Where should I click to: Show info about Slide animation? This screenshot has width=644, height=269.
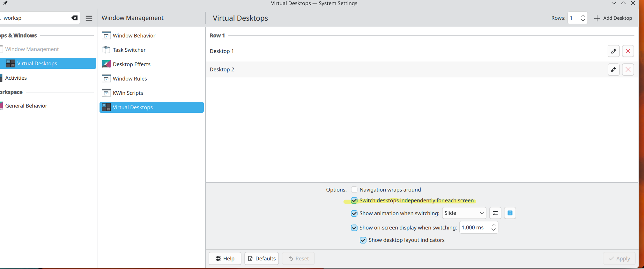tap(510, 213)
